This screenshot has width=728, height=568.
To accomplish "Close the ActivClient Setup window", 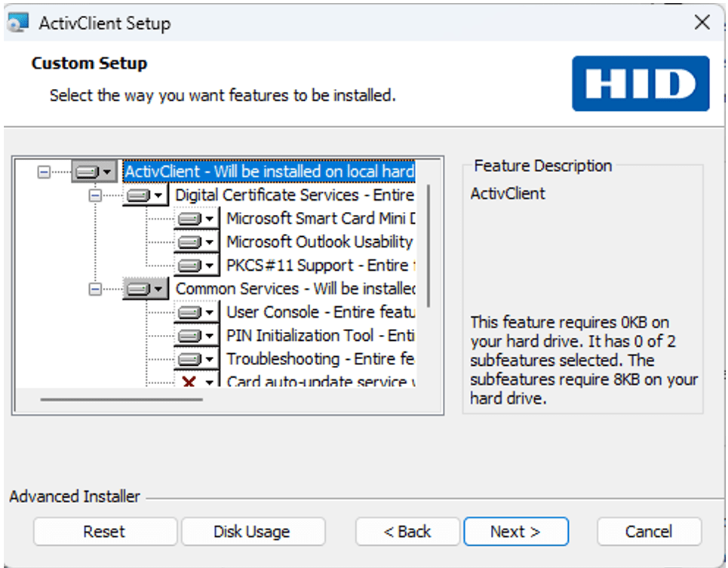I will click(x=702, y=23).
